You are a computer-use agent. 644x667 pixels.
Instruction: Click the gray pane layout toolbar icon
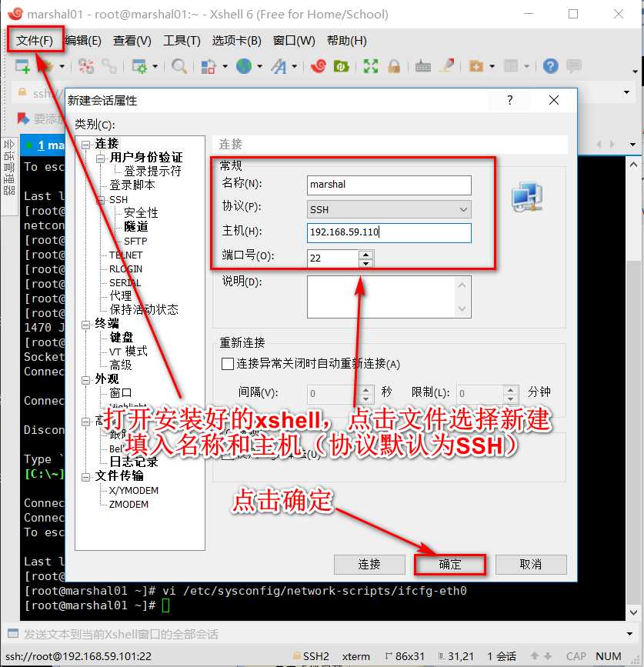[511, 65]
